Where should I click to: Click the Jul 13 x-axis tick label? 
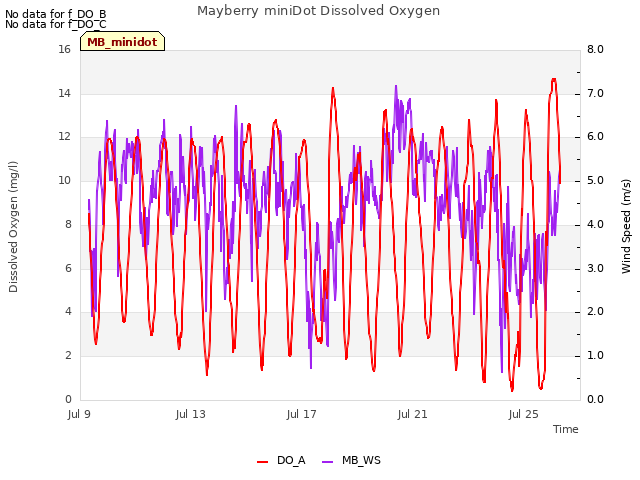coord(191,414)
